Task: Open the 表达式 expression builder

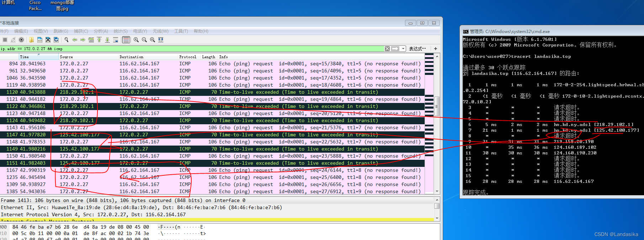Action: [417, 49]
